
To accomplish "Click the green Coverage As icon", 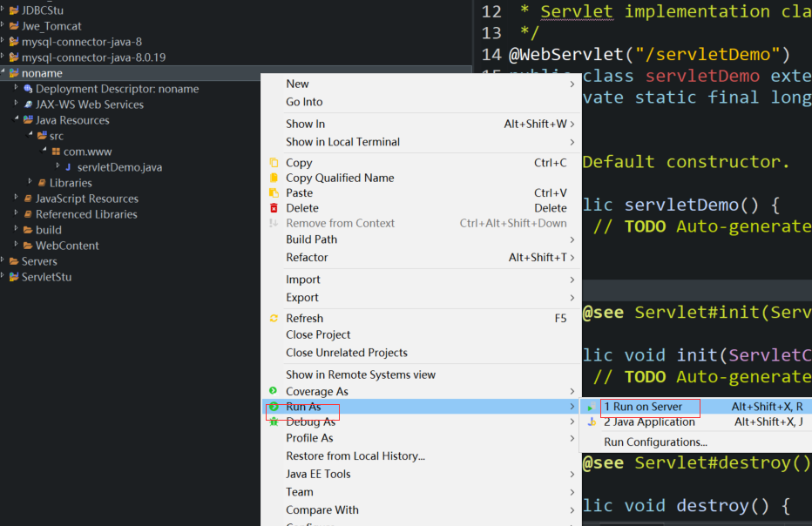I will click(274, 391).
